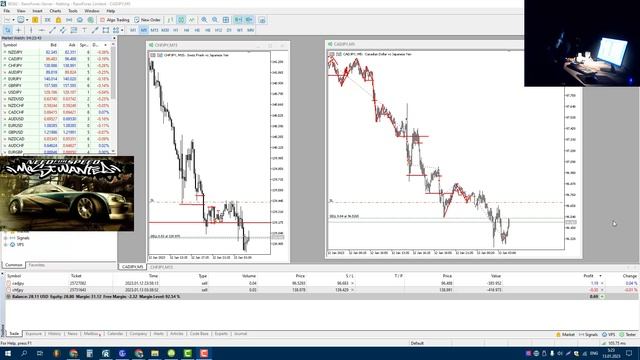Select the EURUSD row in Market Watch
Image resolution: width=640 pixels, height=360 pixels.
click(57, 126)
